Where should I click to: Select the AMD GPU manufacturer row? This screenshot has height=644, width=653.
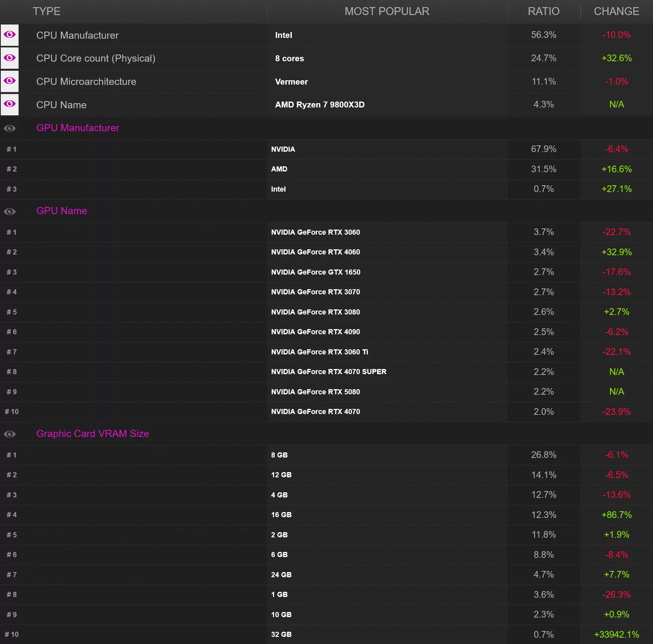(326, 169)
